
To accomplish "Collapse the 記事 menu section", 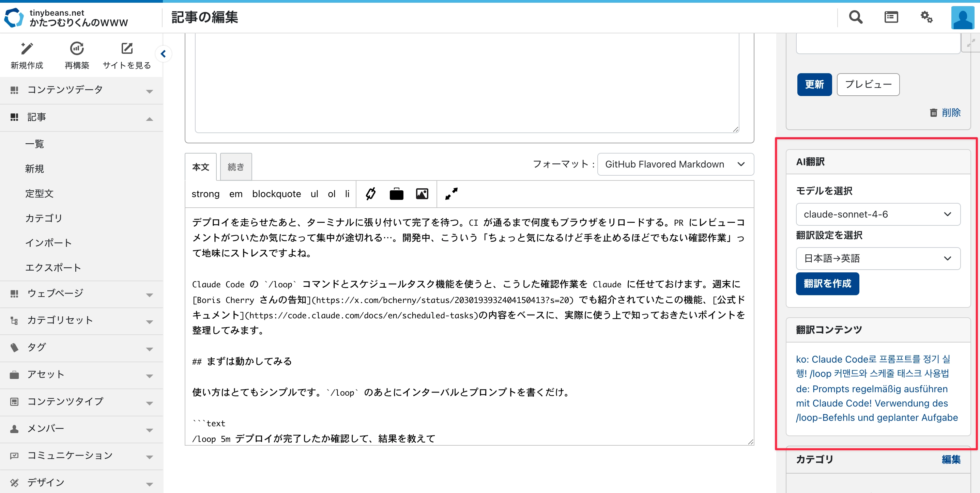I will pos(150,118).
